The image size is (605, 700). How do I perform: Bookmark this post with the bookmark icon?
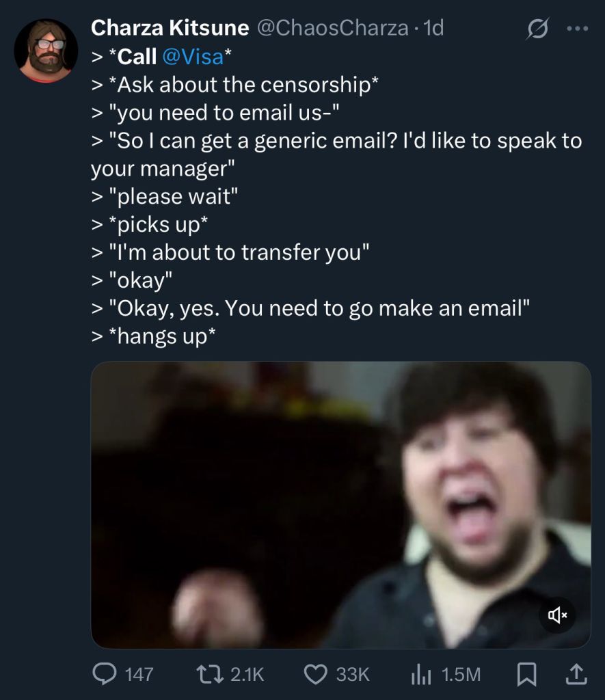[x=526, y=673]
